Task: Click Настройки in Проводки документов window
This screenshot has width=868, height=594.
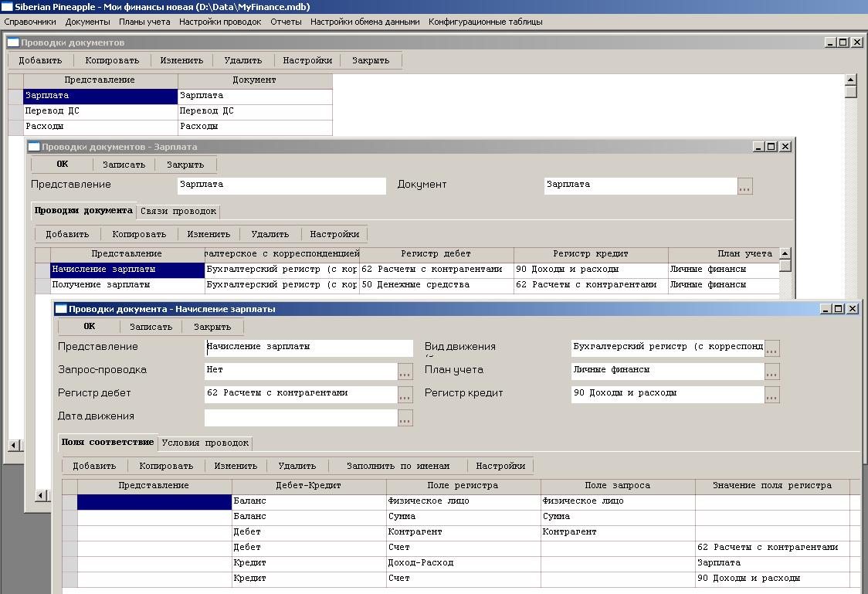Action: point(307,60)
